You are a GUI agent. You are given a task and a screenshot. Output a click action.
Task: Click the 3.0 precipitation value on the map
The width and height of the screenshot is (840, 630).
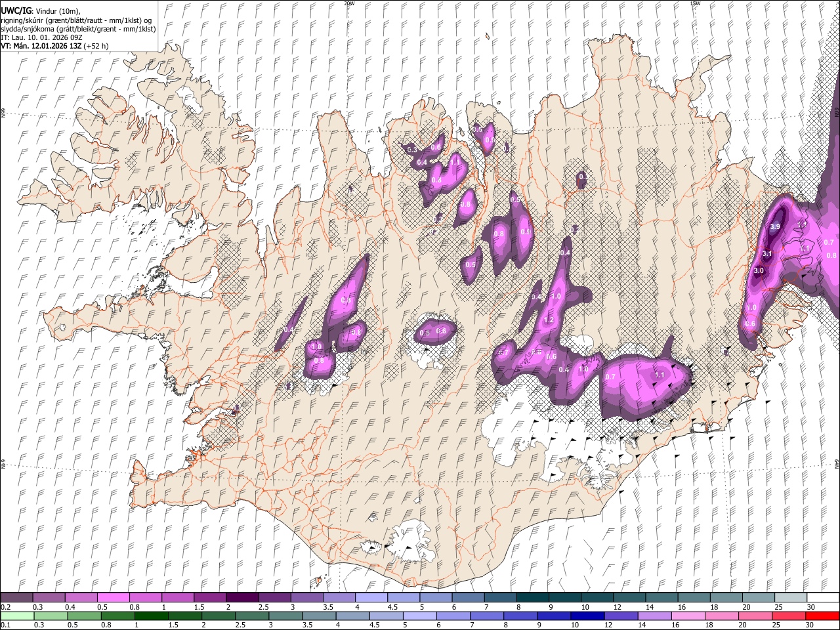pos(759,270)
